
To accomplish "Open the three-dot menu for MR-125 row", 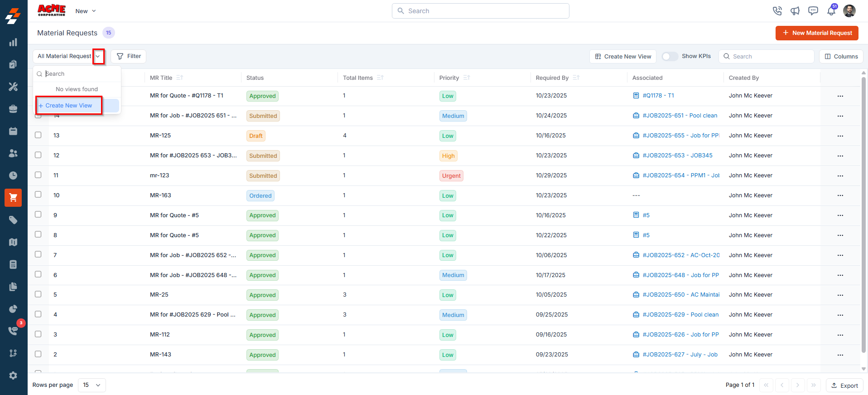I will (840, 136).
